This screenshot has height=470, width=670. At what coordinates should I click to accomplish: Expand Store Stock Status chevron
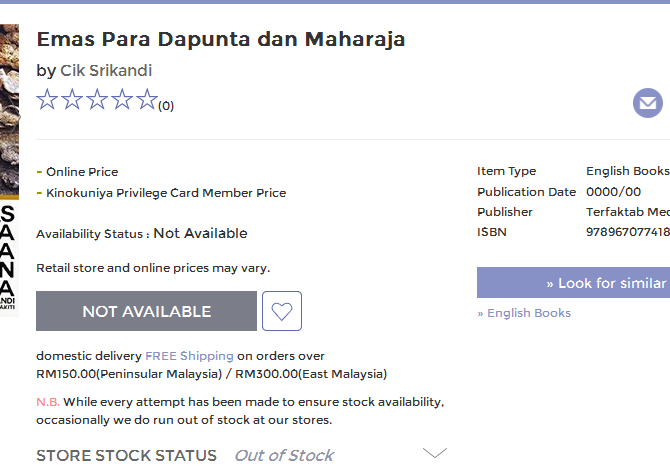click(x=435, y=453)
